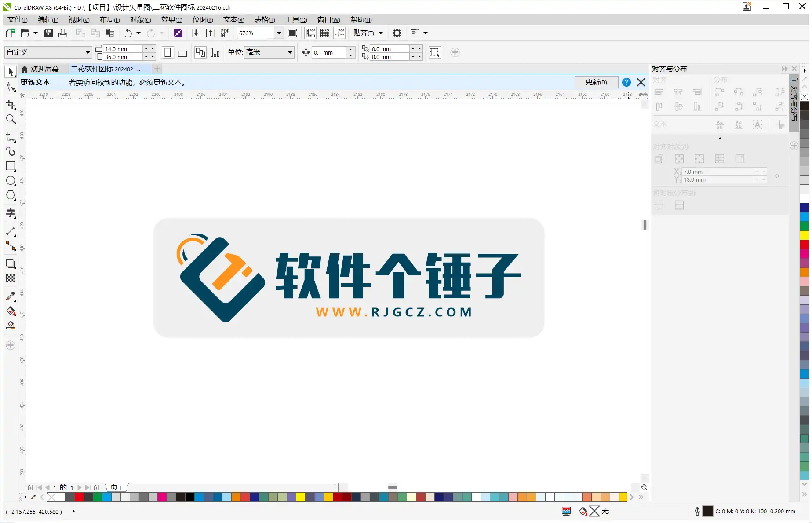Toggle show grid button
Screen dimensions: 812x523
coord(325,33)
